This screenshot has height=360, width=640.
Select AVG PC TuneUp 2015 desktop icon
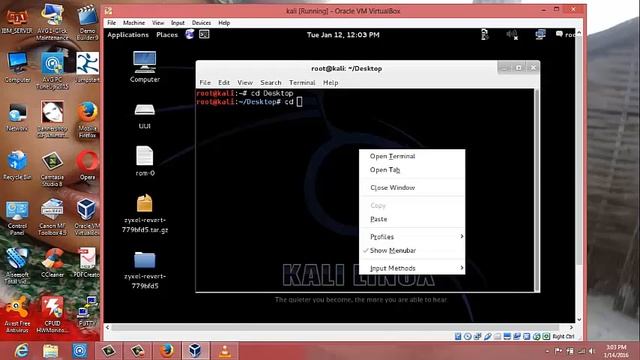click(52, 70)
